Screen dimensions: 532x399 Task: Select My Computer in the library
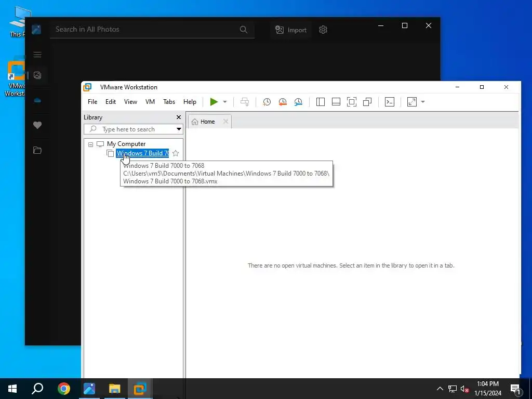click(x=126, y=144)
